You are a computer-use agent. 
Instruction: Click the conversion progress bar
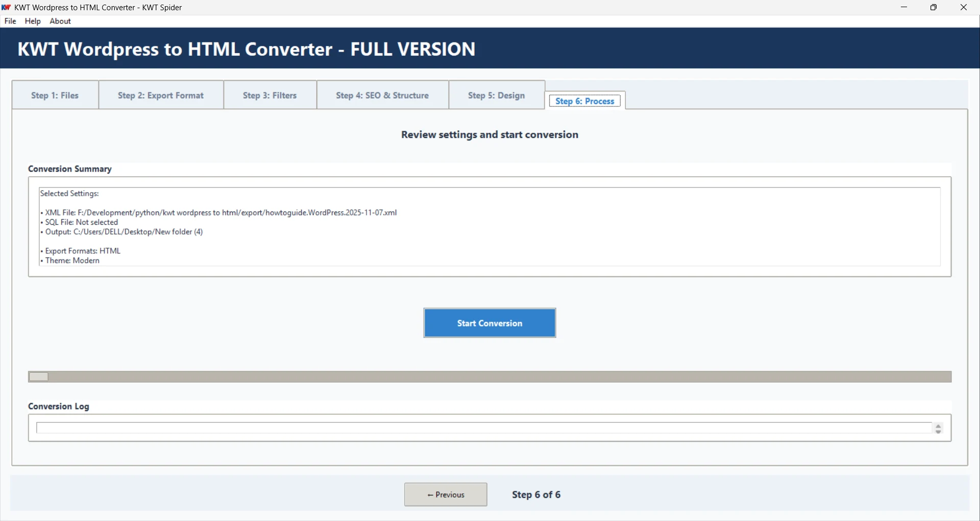pyautogui.click(x=489, y=377)
